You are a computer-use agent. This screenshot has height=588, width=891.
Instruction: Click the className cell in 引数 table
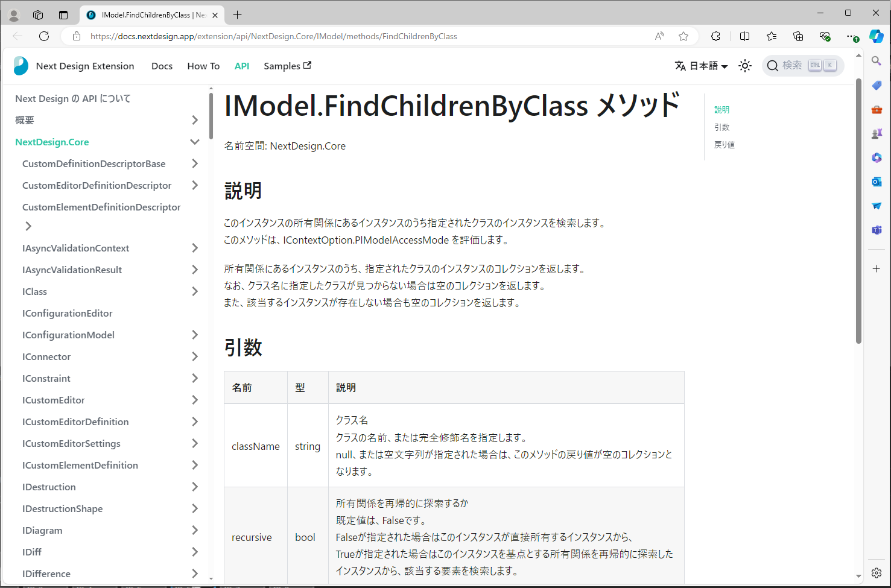pyautogui.click(x=256, y=446)
